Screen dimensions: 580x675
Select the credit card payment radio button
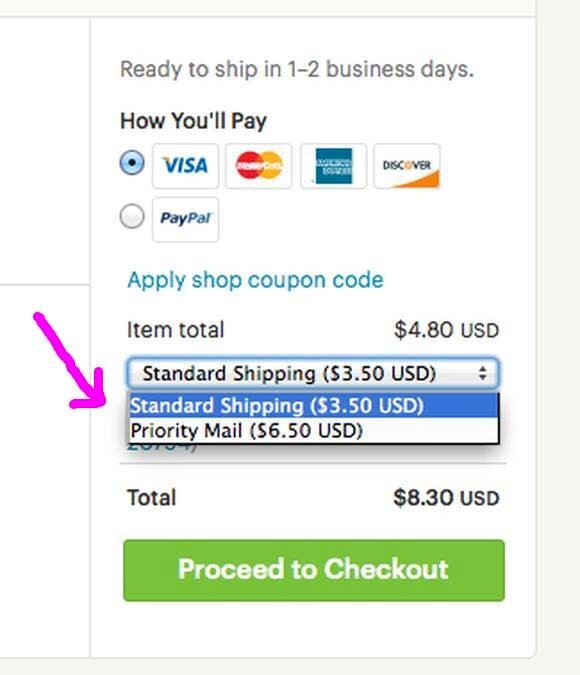tap(132, 163)
